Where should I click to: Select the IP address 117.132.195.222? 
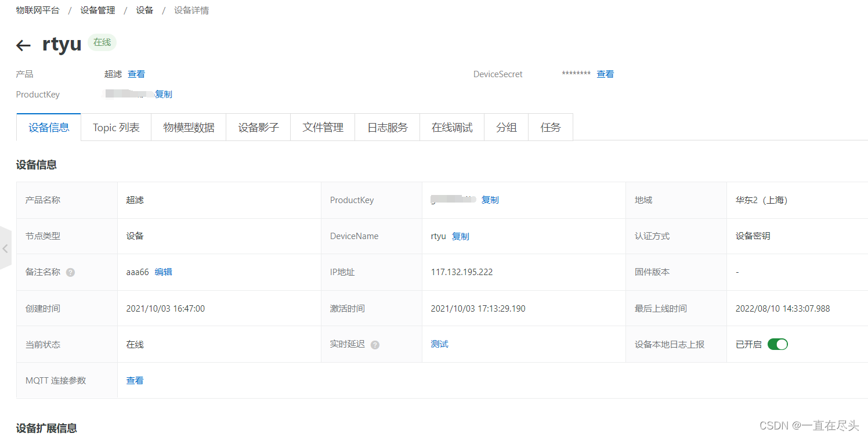click(x=462, y=272)
